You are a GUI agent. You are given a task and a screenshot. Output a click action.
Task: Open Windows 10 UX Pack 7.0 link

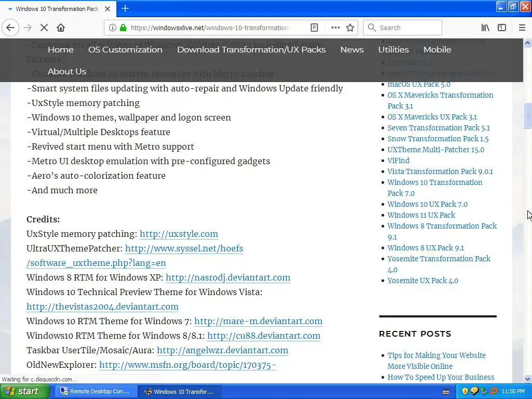428,204
